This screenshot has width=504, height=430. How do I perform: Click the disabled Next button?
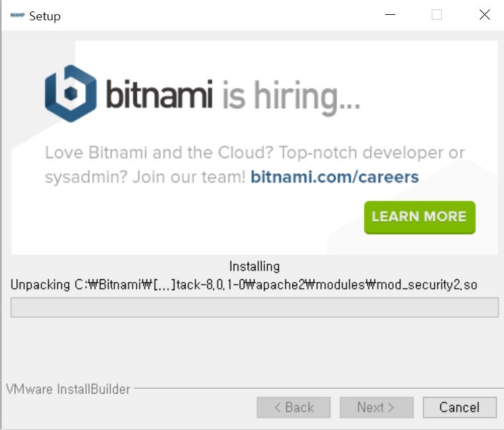tap(376, 408)
